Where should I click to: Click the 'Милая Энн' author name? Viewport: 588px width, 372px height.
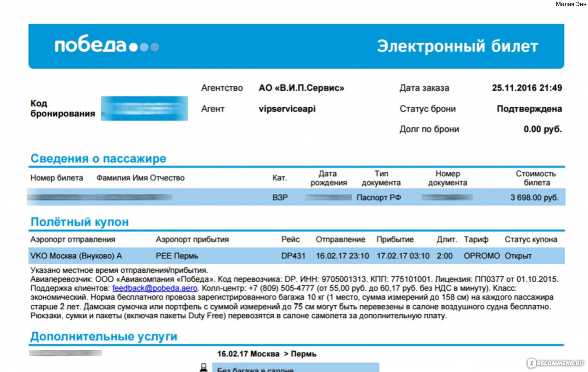571,4
